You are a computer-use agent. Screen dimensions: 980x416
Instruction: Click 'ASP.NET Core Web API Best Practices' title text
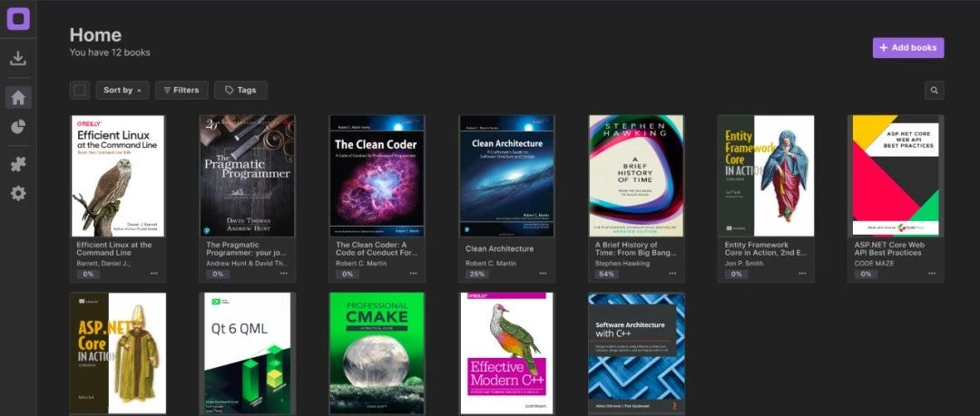point(888,248)
